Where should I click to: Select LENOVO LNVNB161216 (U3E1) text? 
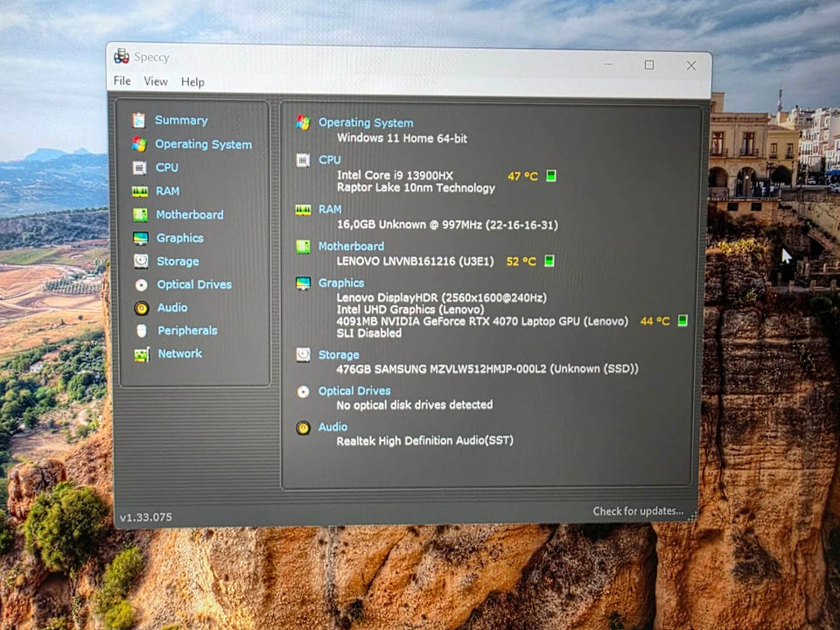(415, 261)
